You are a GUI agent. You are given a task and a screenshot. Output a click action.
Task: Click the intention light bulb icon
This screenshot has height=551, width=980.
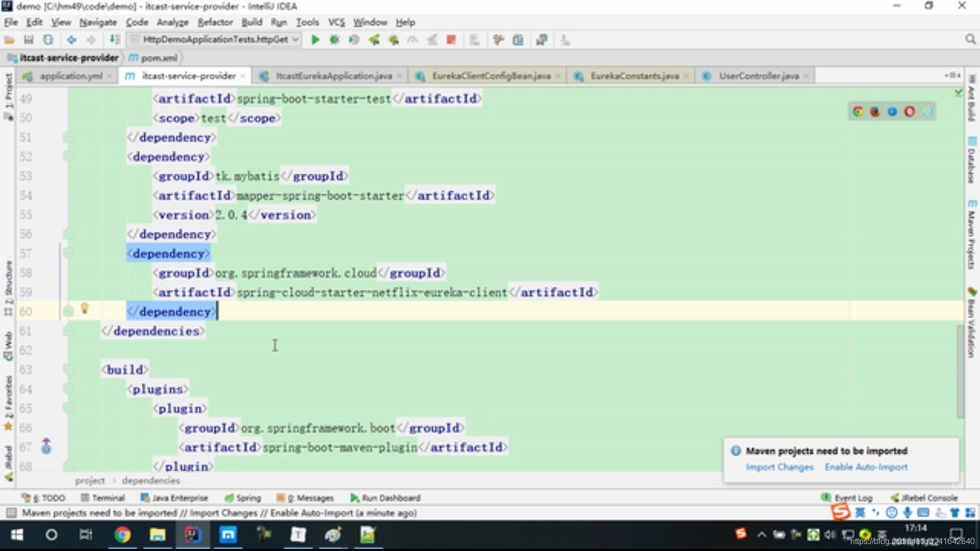[x=85, y=309]
